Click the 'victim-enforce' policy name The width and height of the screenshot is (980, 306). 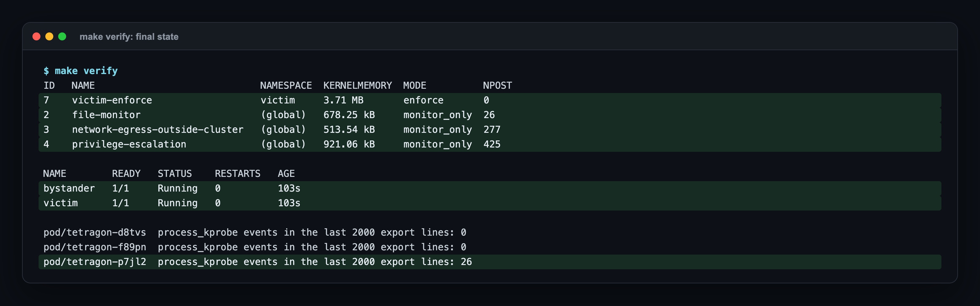coord(112,100)
